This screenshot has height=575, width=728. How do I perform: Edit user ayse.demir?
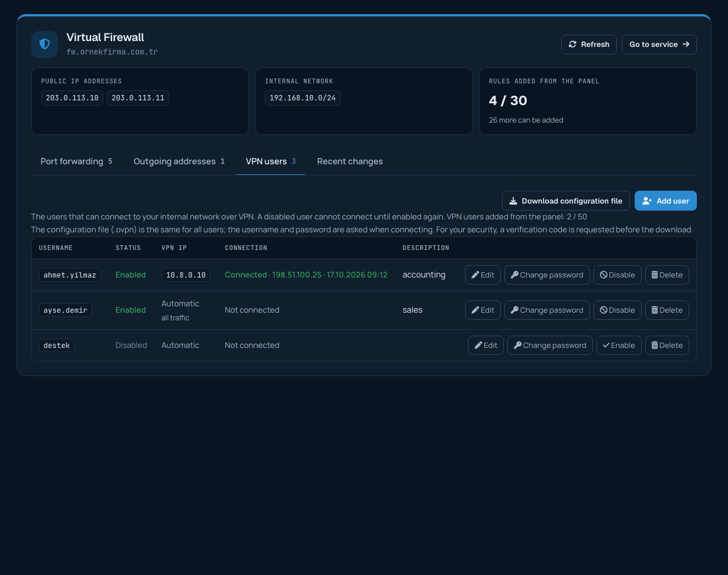tap(483, 310)
